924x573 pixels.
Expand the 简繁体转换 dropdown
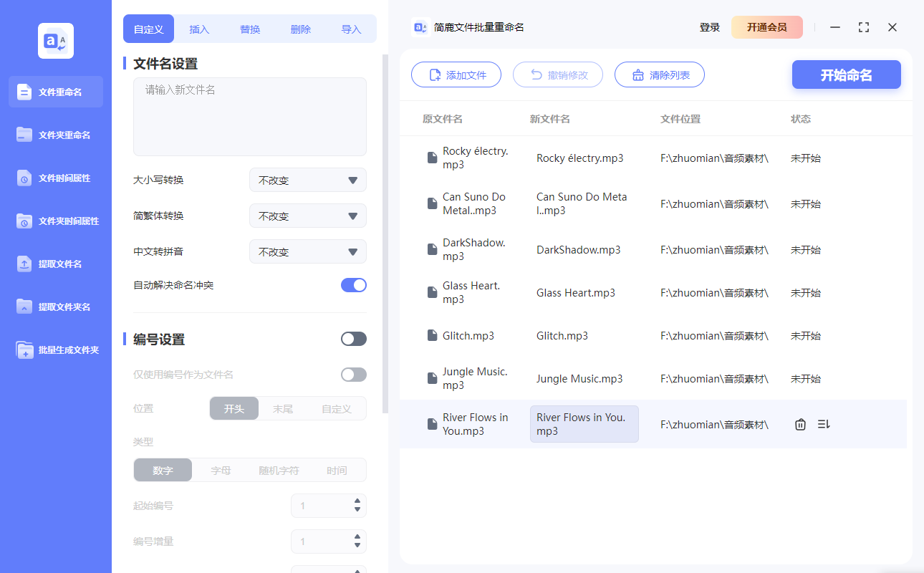[x=307, y=216]
